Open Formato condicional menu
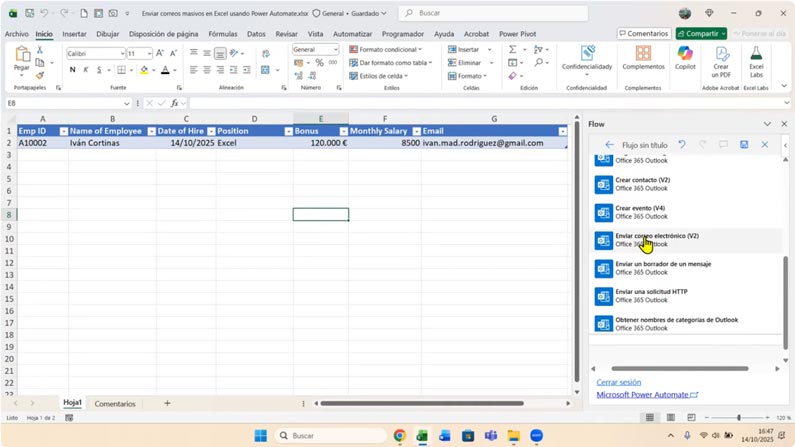Screen dimensions: 795x447 385,49
